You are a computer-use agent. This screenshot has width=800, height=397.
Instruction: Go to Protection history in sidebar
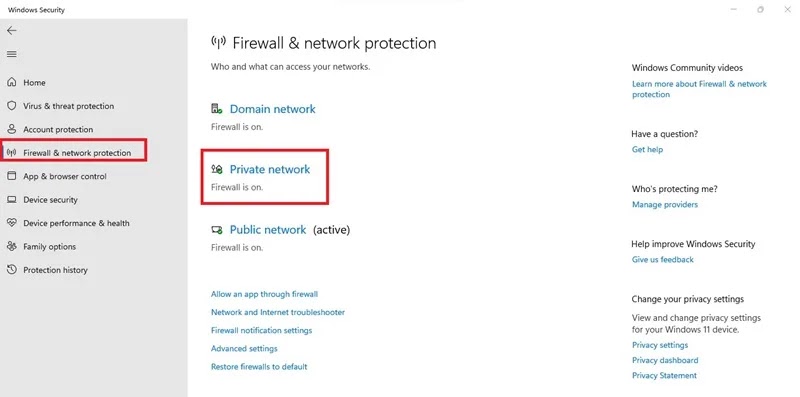click(x=55, y=270)
